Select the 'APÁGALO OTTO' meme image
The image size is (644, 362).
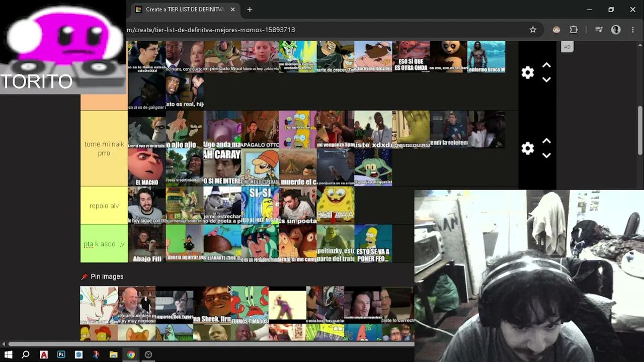(260, 130)
